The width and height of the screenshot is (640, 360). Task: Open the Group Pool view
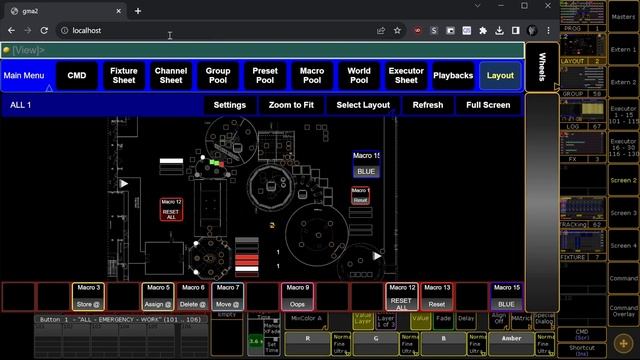tap(218, 76)
